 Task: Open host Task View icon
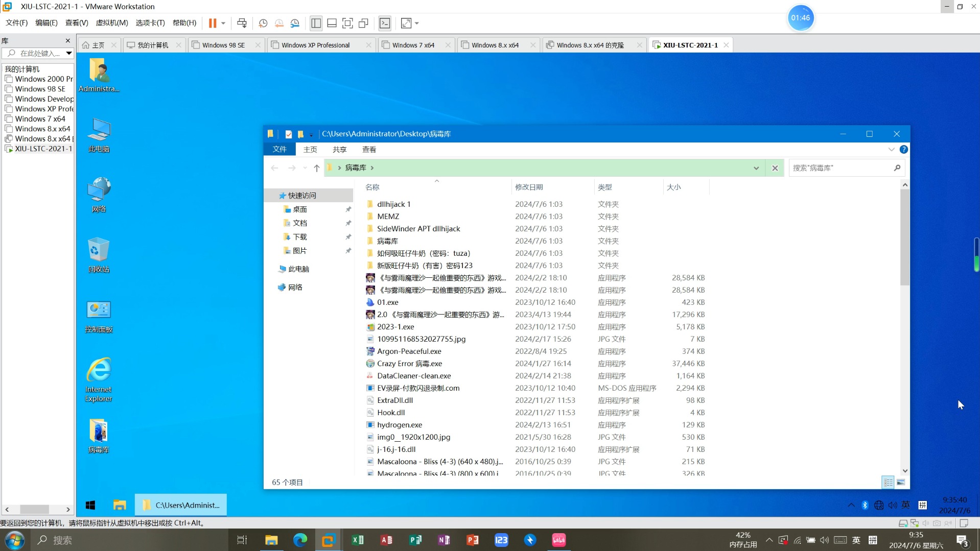click(x=242, y=540)
